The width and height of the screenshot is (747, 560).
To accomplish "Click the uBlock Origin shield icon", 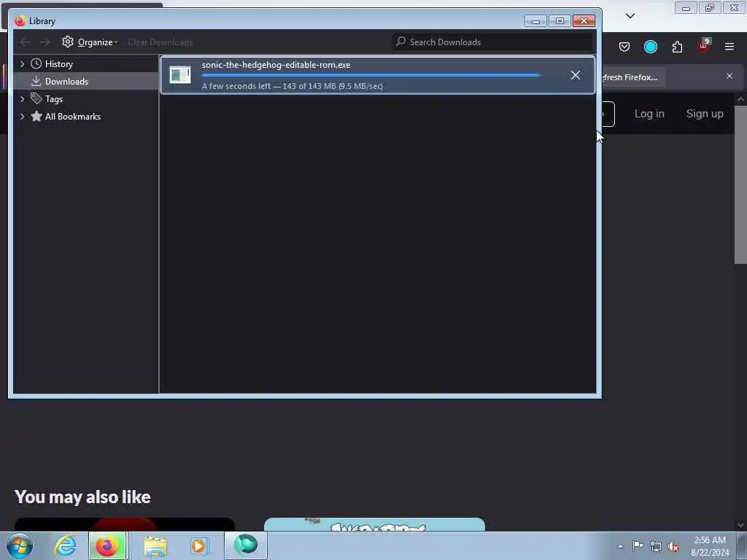I will (x=703, y=46).
